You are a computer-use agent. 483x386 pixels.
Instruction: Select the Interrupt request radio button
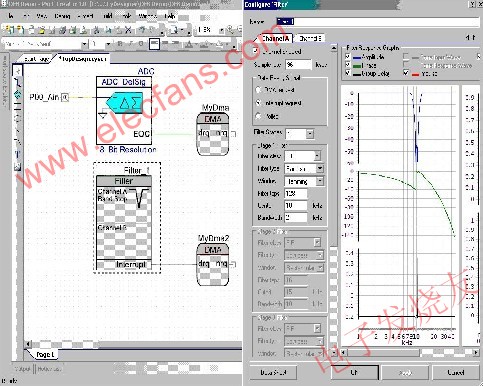[x=258, y=103]
